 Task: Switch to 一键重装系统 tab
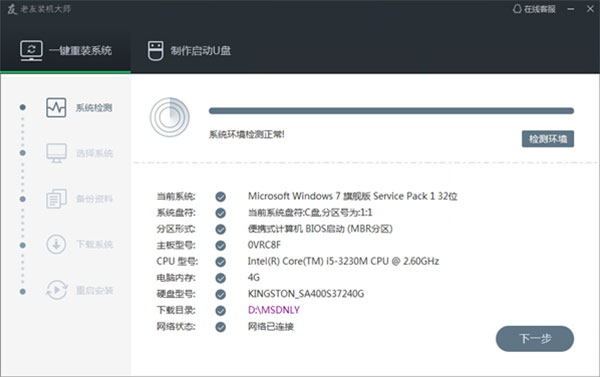(x=65, y=51)
